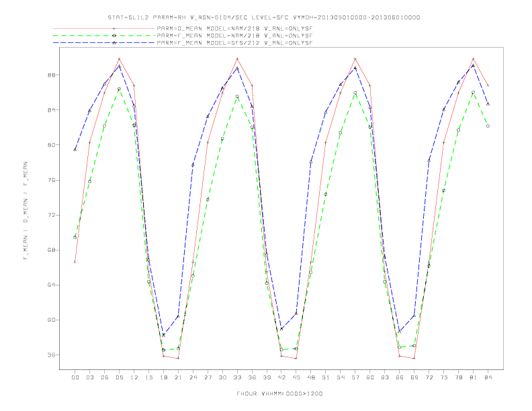The image size is (532, 411).
Task: Click x-axis tick label 06
Action: [105, 377]
